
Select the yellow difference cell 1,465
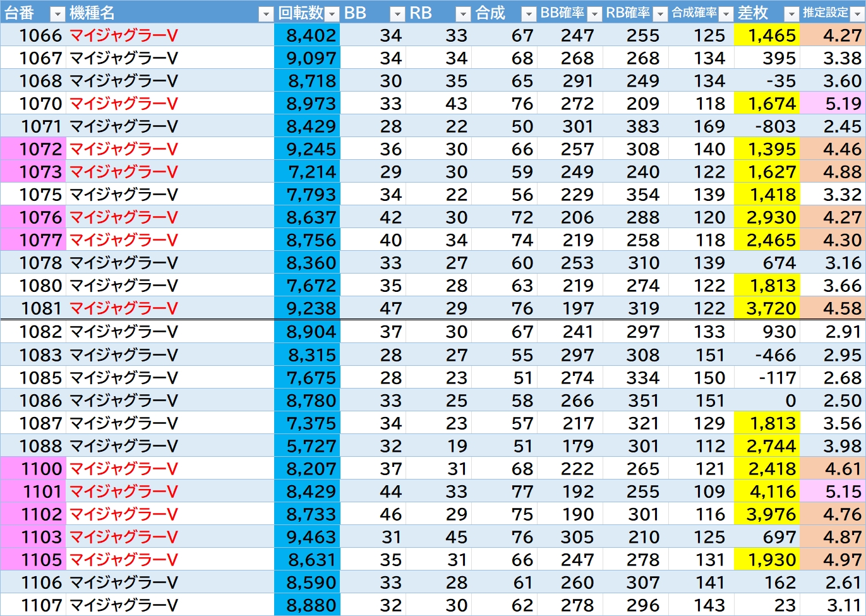(767, 35)
